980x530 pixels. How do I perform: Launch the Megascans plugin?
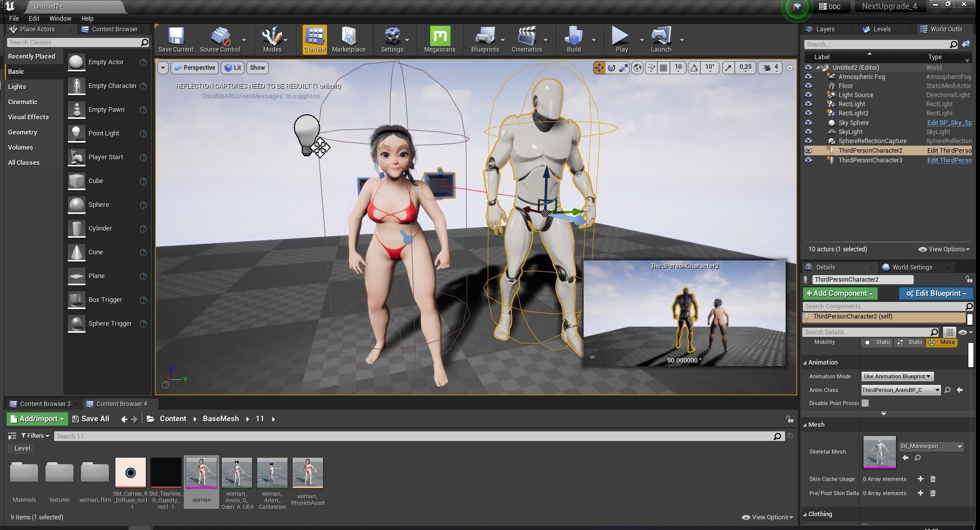point(440,39)
